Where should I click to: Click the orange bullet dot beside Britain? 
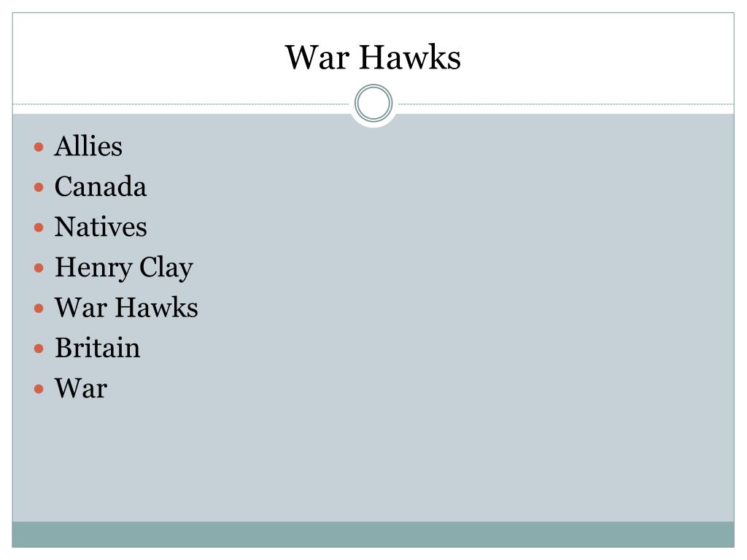(39, 349)
